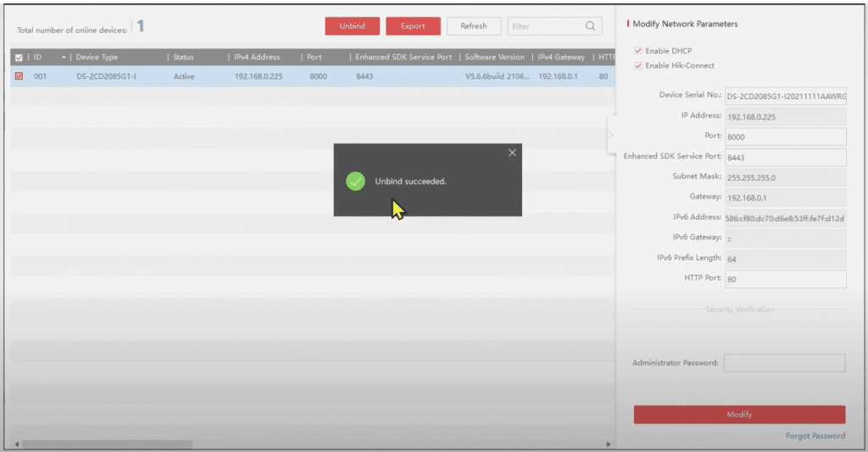Click the green success checkmark icon
Viewport: 868px width, 452px height.
click(x=356, y=181)
